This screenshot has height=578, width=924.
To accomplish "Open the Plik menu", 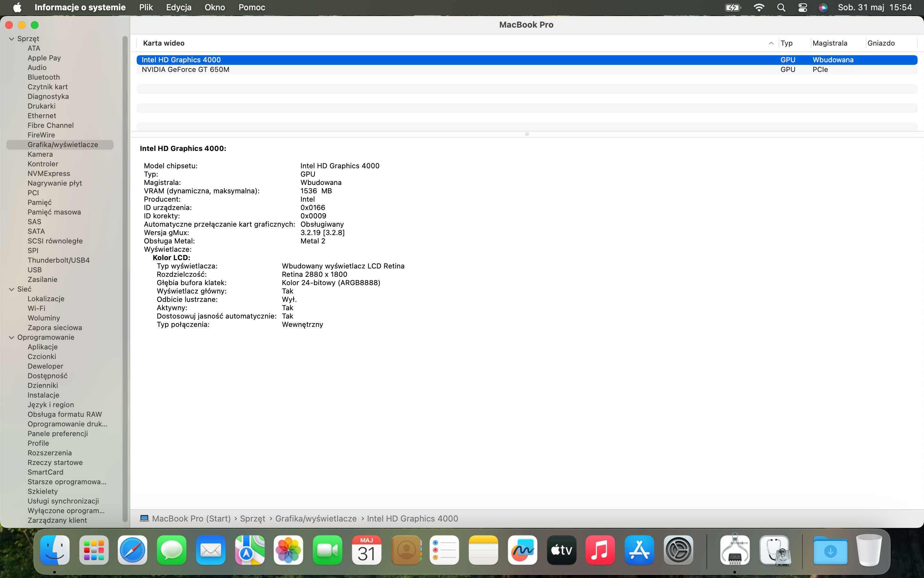I will tap(146, 7).
